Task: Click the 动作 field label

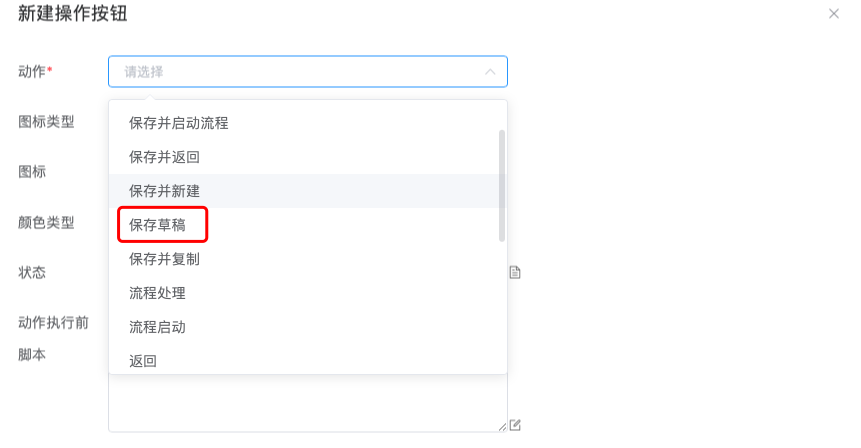Action: click(34, 71)
